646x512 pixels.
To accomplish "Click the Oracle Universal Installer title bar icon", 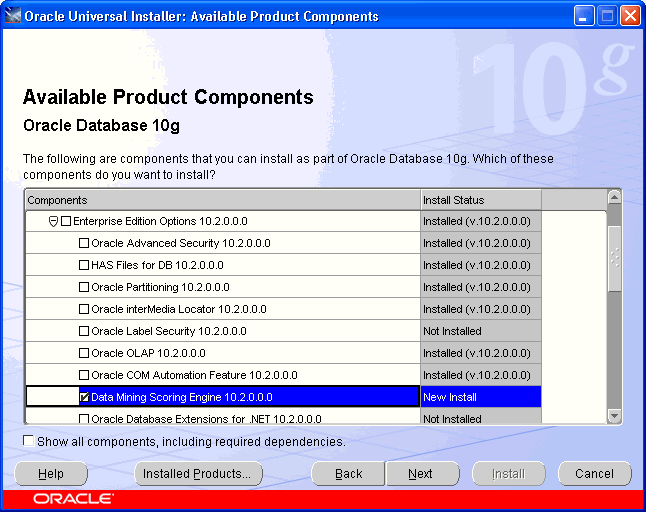I will tap(12, 16).
